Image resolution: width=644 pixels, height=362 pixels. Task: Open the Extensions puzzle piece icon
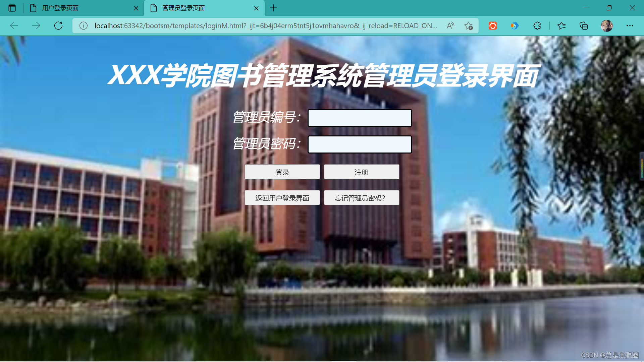pyautogui.click(x=537, y=26)
